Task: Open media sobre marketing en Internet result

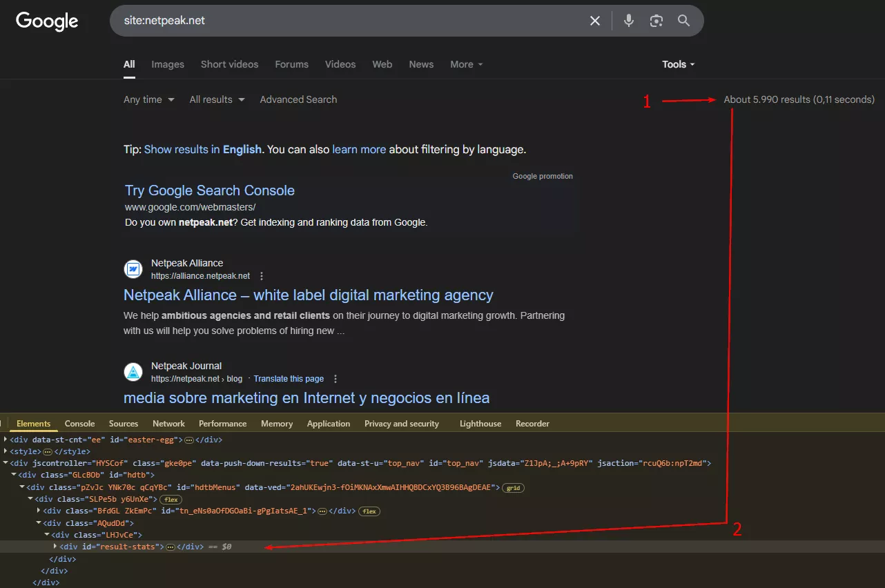Action: point(307,398)
